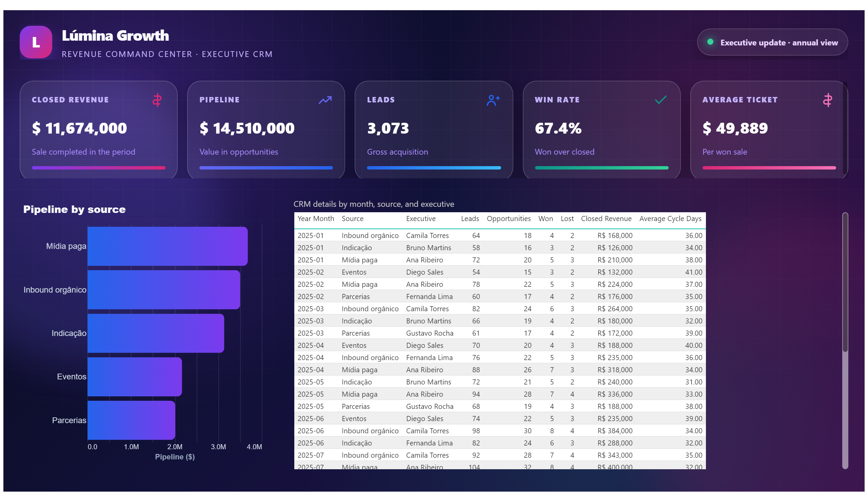Click the R$ 336,000 revenue cell
Screen dimensions: 868x495
pos(614,394)
